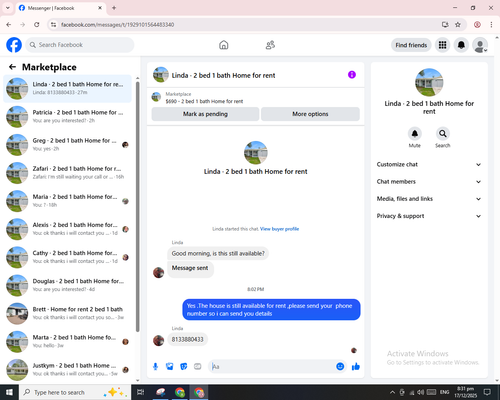Image resolution: width=500 pixels, height=400 pixels.
Task: Mute the conversation with bell icon
Action: [x=414, y=134]
